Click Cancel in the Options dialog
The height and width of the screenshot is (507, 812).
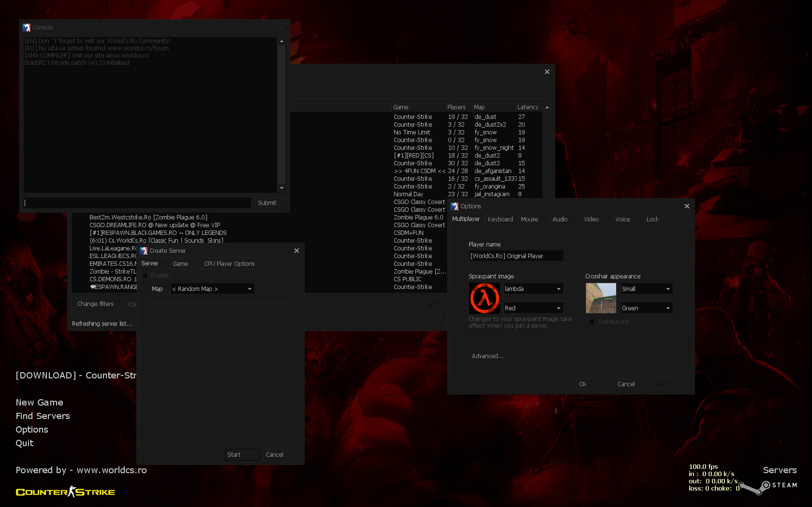tap(632, 384)
